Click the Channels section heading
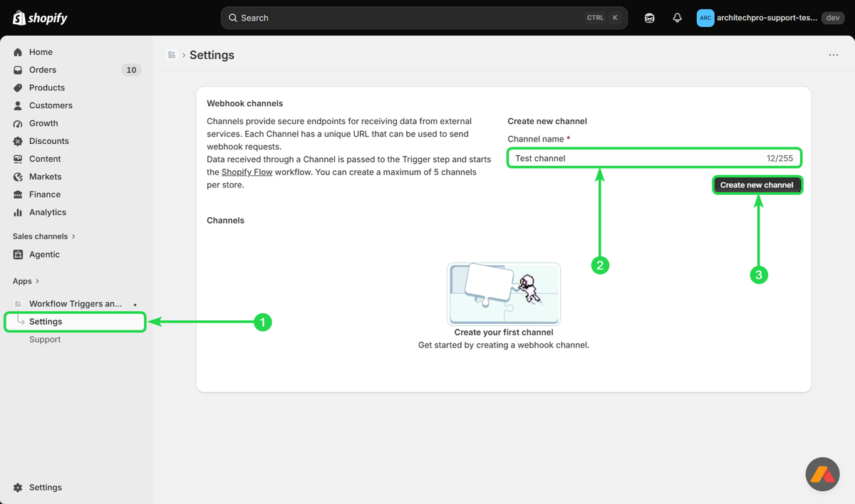The height and width of the screenshot is (504, 855). coord(225,221)
